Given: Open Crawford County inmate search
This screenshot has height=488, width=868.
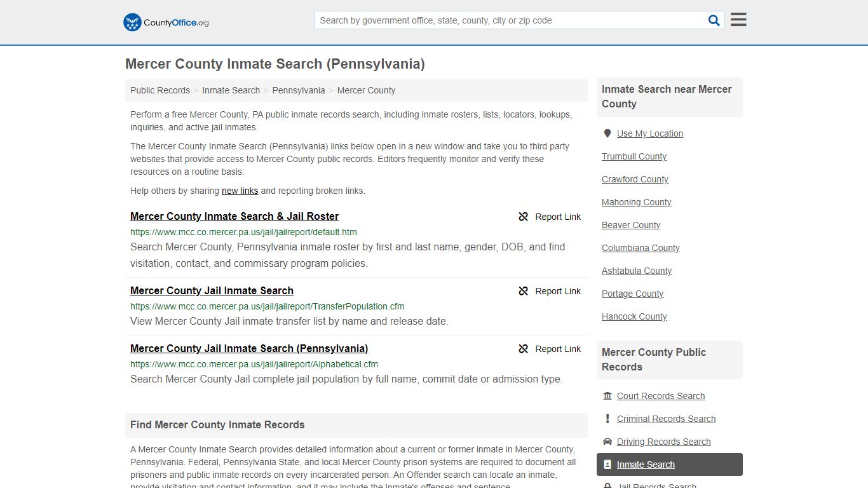Looking at the screenshot, I should [x=635, y=179].
